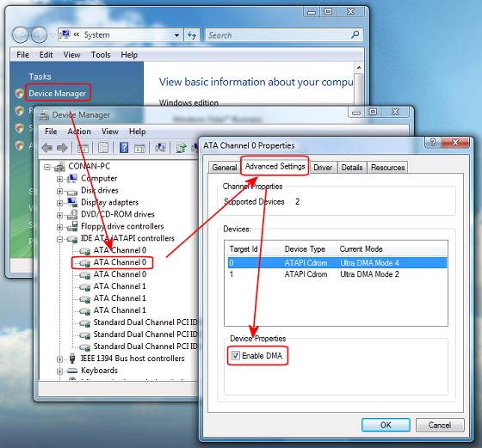The height and width of the screenshot is (448, 482).
Task: Click the Back arrow in Device Manager toolbar
Action: pyautogui.click(x=47, y=148)
